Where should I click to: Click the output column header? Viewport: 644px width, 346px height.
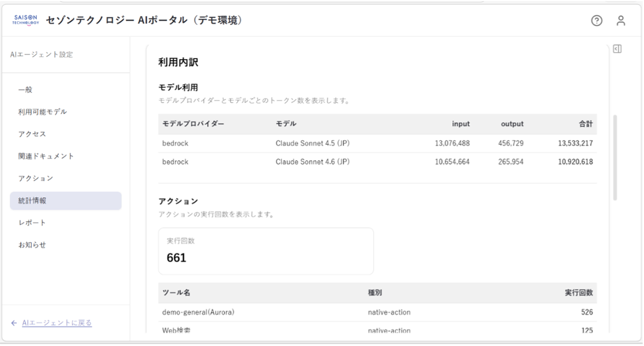(x=512, y=124)
